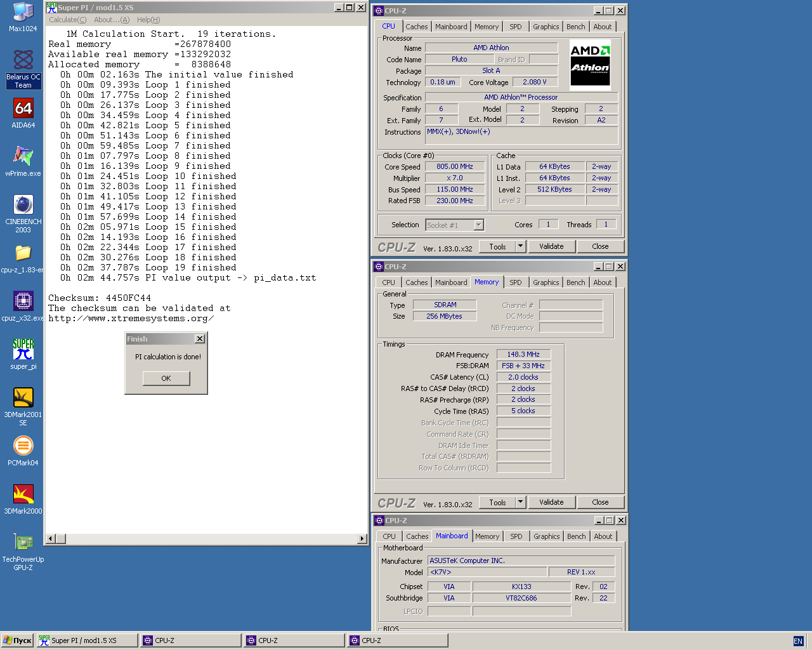Click Close in top CPU-Z window
Viewport: 812px width, 650px height.
coord(600,246)
